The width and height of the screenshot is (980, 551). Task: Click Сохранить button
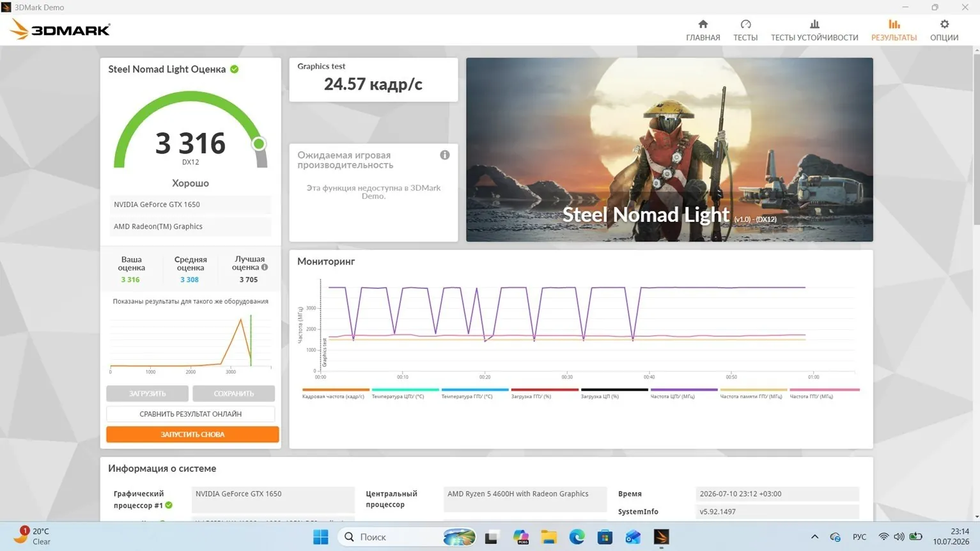233,394
